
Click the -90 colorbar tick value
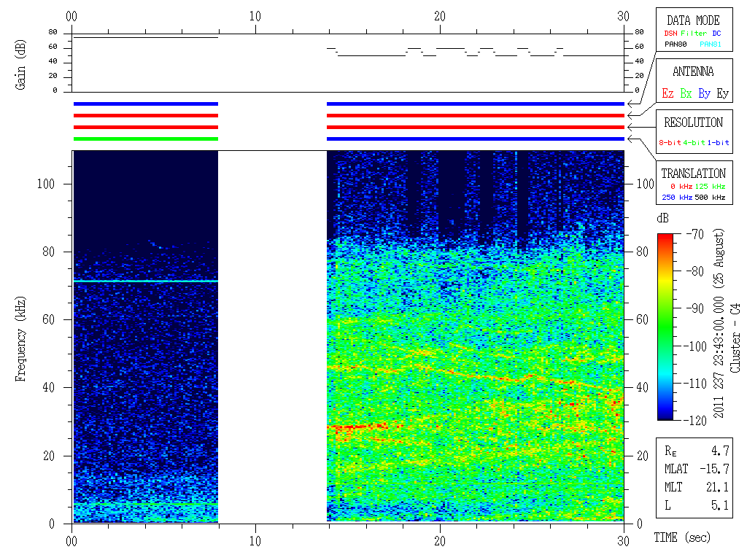point(695,308)
